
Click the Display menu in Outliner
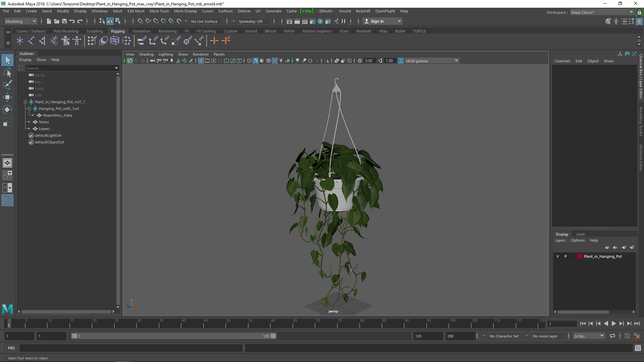25,59
